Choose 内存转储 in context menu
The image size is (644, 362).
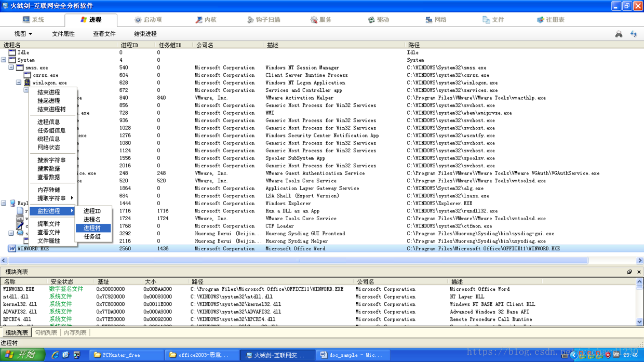pyautogui.click(x=49, y=190)
